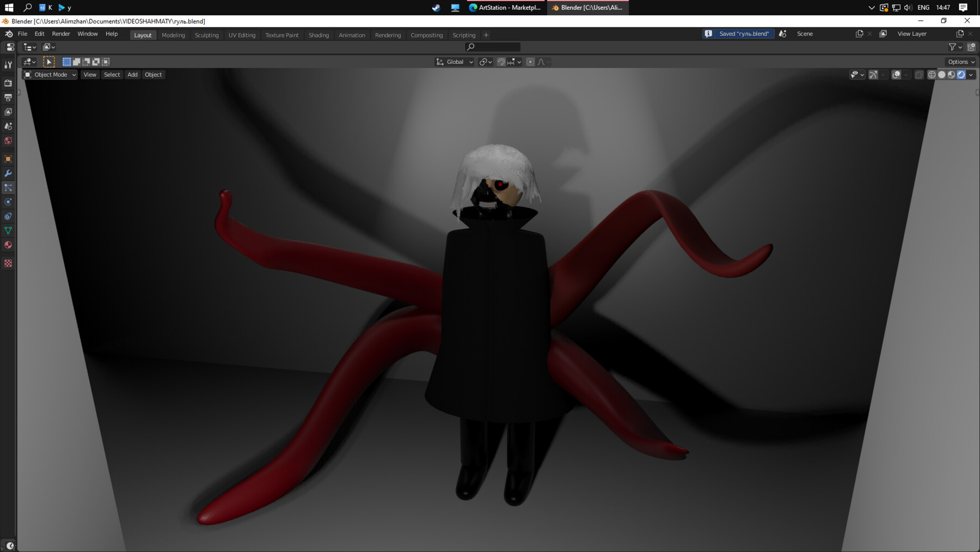Open the viewport shading options dropdown arrow
980x552 pixels.
pyautogui.click(x=971, y=75)
